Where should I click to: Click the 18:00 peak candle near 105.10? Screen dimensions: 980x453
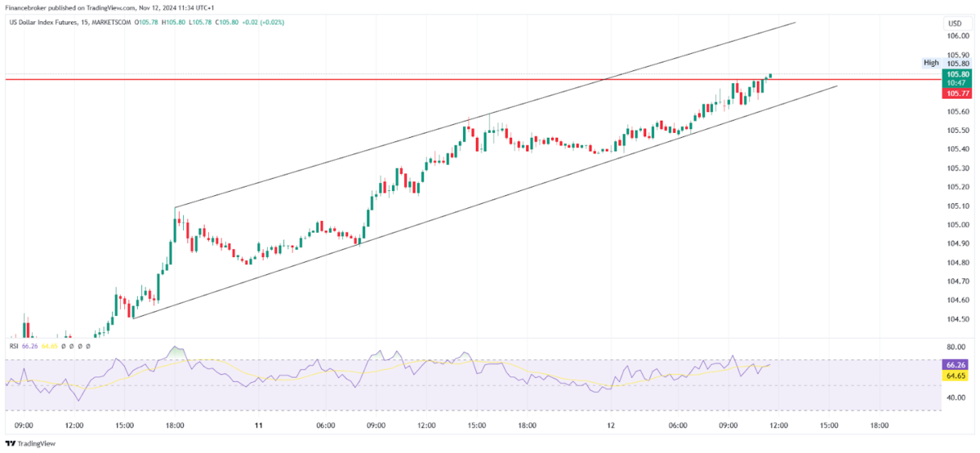click(175, 225)
